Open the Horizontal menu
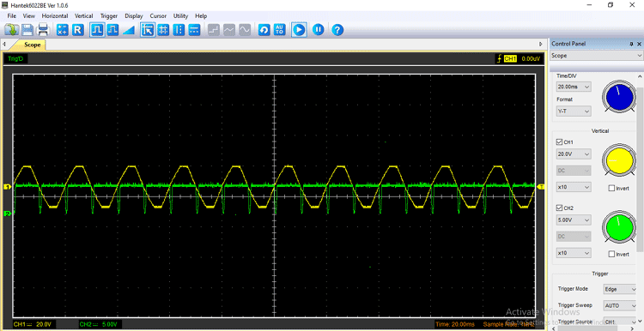The image size is (644, 331). (55, 16)
